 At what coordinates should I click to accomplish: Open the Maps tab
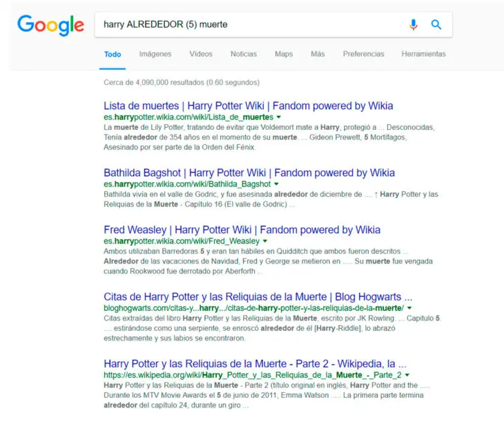tap(284, 54)
